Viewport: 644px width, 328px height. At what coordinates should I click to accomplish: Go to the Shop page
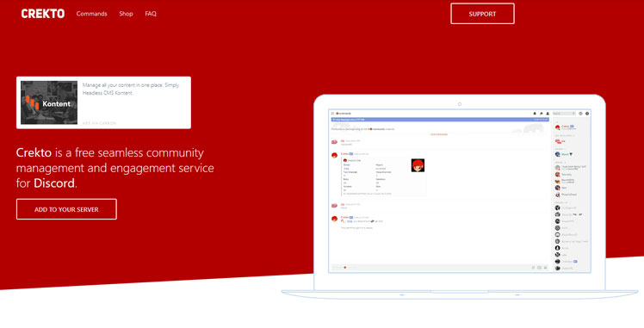click(126, 14)
